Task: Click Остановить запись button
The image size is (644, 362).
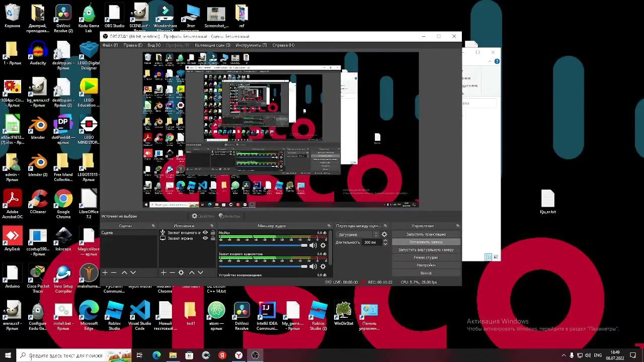Action: pyautogui.click(x=426, y=242)
